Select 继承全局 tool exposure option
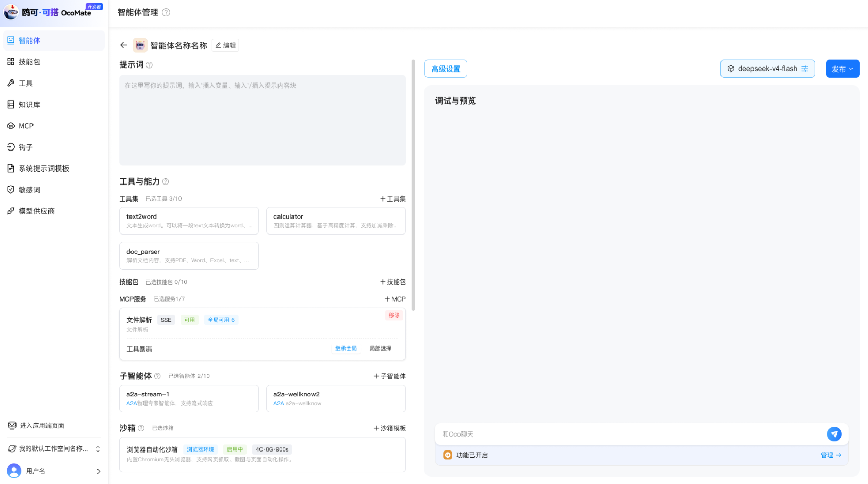Image resolution: width=868 pixels, height=484 pixels. (x=346, y=348)
